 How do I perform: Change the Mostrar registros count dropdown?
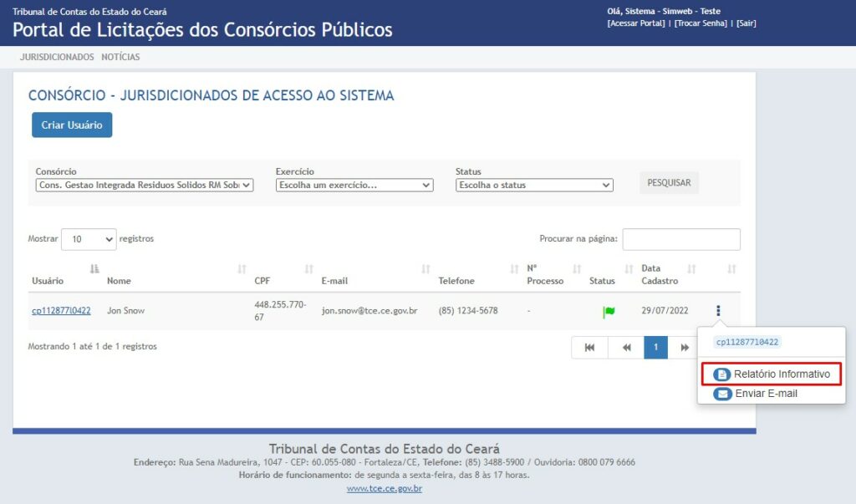click(89, 239)
